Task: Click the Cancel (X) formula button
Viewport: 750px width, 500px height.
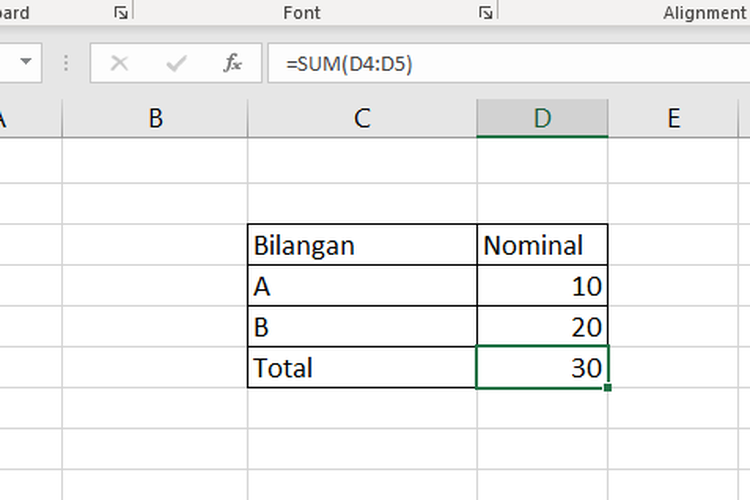Action: click(119, 63)
